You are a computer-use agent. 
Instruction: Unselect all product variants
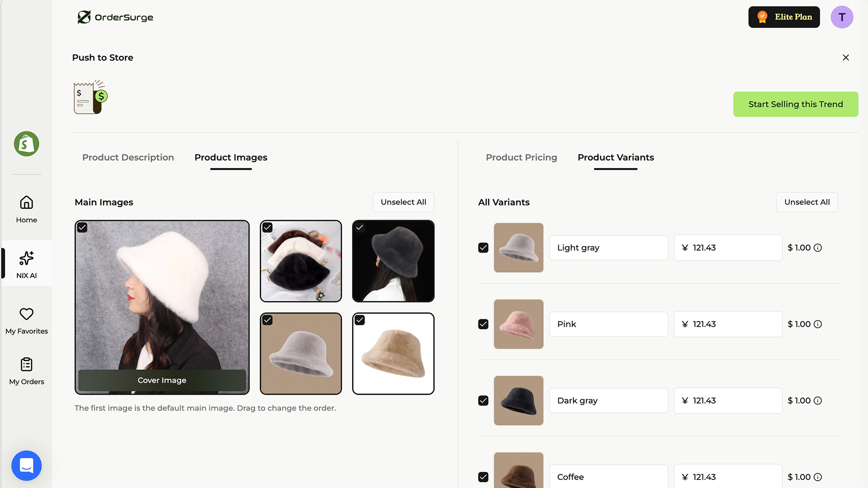[x=807, y=202]
